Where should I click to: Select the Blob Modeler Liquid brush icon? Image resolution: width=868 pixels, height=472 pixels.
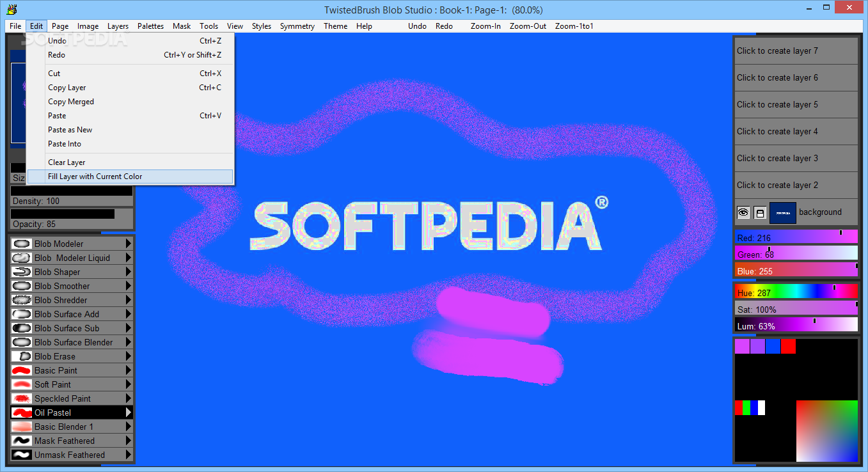click(22, 258)
